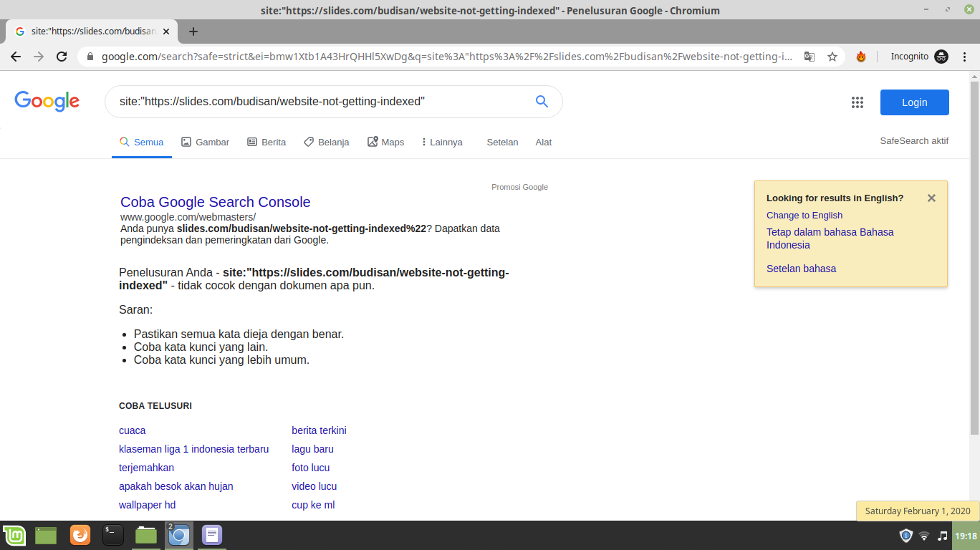Open the Belanja tab
This screenshot has height=550, width=980.
pos(326,142)
